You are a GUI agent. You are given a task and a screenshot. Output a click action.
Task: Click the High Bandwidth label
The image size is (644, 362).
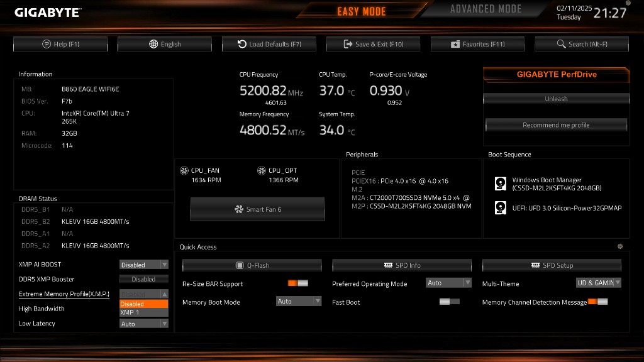pos(42,309)
